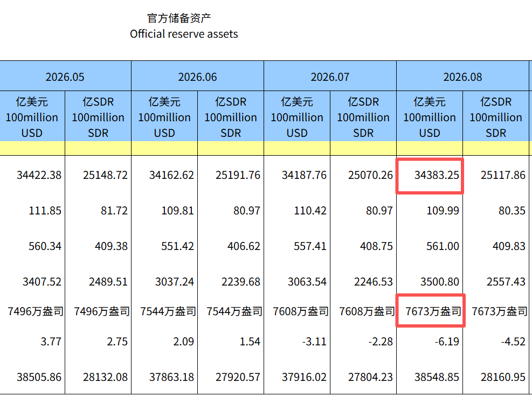Select the total 38505.86
Image resolution: width=532 pixels, height=396 pixels.
39,377
